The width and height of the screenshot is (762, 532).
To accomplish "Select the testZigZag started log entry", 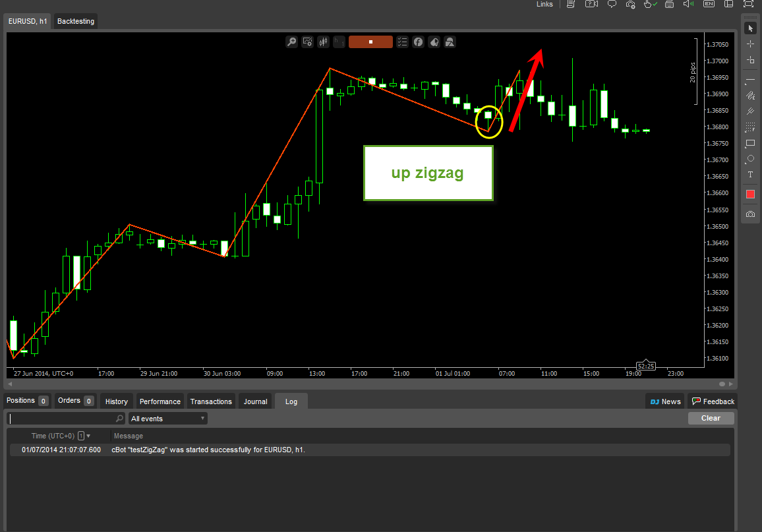I will [x=370, y=450].
